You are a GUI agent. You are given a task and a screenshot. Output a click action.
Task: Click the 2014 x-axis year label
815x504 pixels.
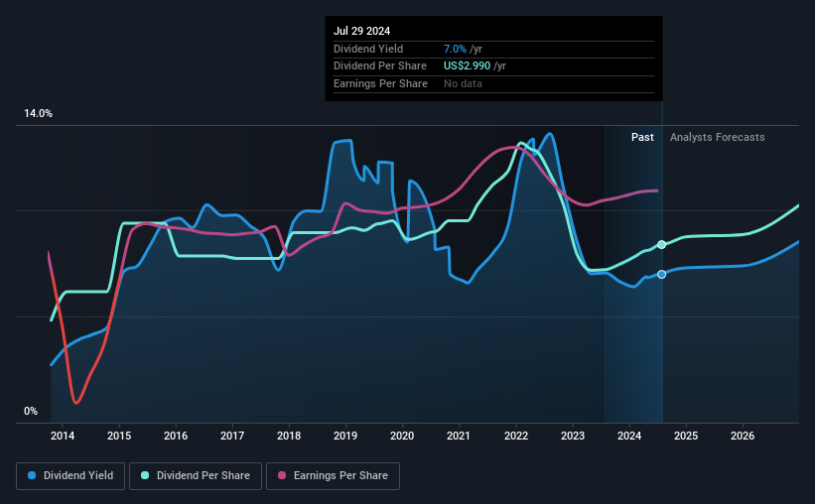coord(63,436)
